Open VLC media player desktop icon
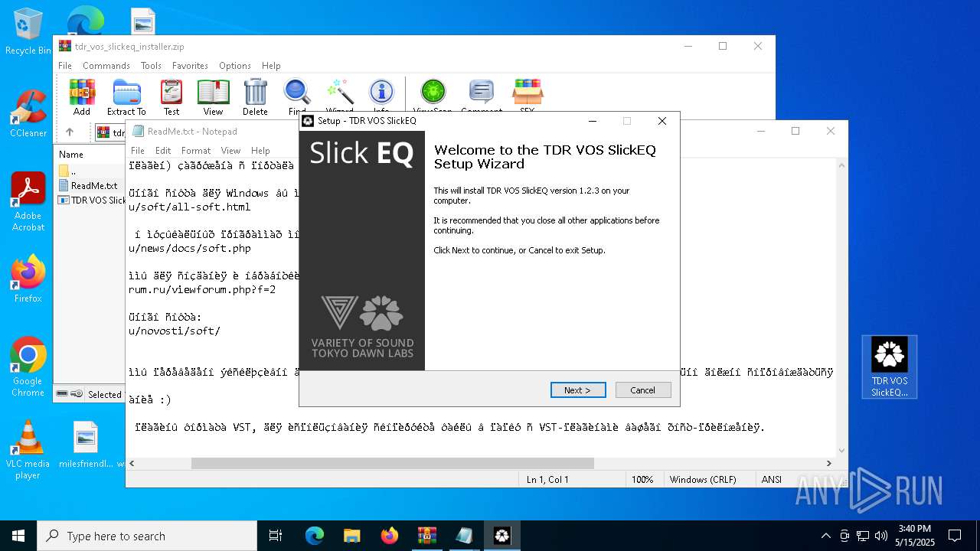The image size is (980, 551). point(28,449)
